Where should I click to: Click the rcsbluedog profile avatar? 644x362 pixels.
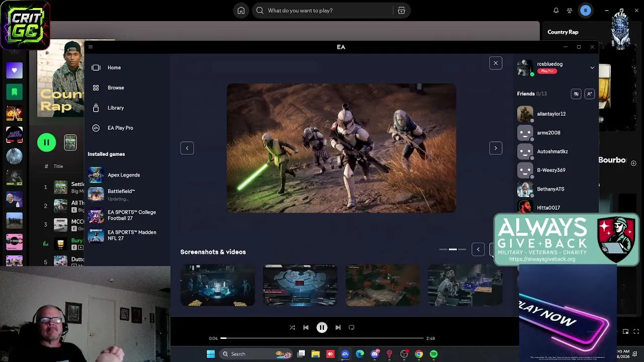click(x=525, y=67)
